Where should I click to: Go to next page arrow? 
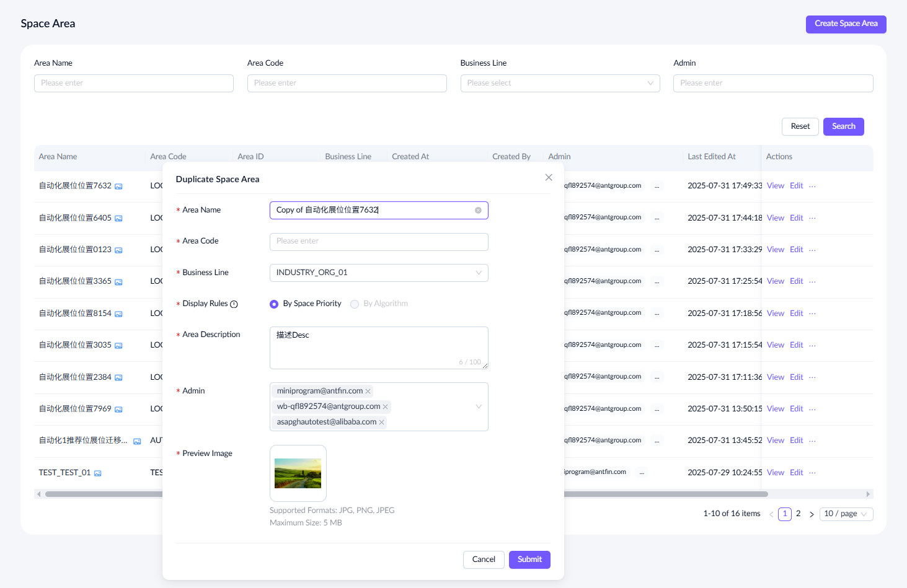pos(812,514)
